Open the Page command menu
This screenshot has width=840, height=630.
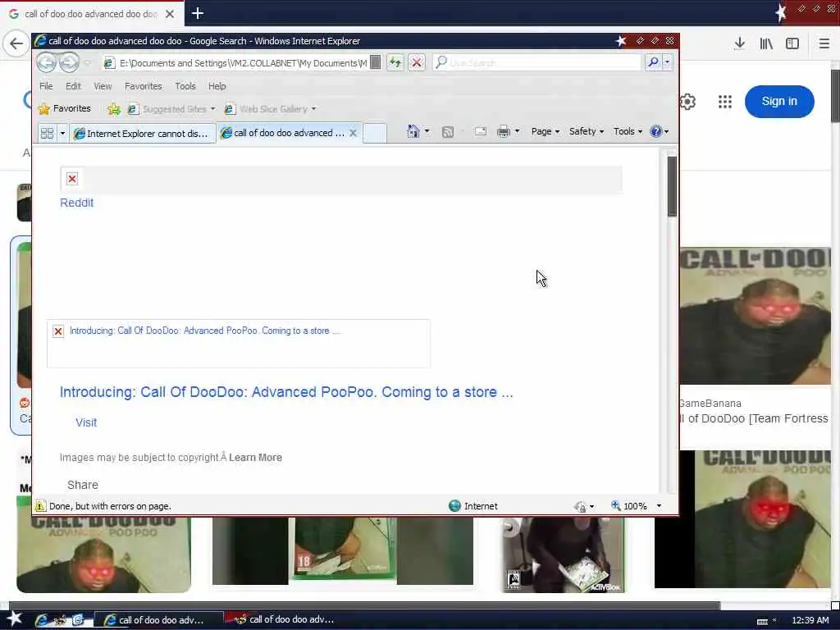(x=546, y=131)
